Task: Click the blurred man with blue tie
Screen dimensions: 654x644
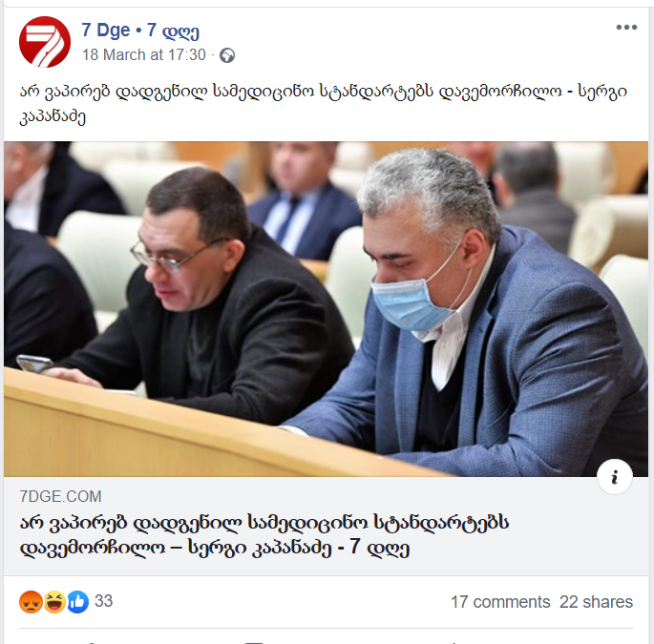Action: [x=305, y=200]
